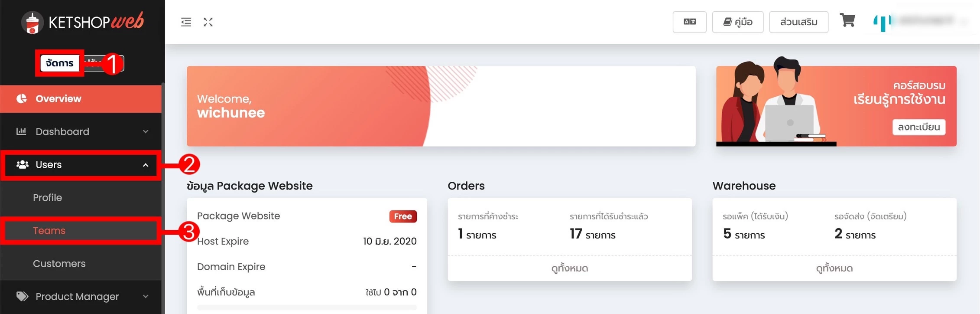980x314 pixels.
Task: Collapse sidebar with menu indent icon
Action: click(186, 22)
